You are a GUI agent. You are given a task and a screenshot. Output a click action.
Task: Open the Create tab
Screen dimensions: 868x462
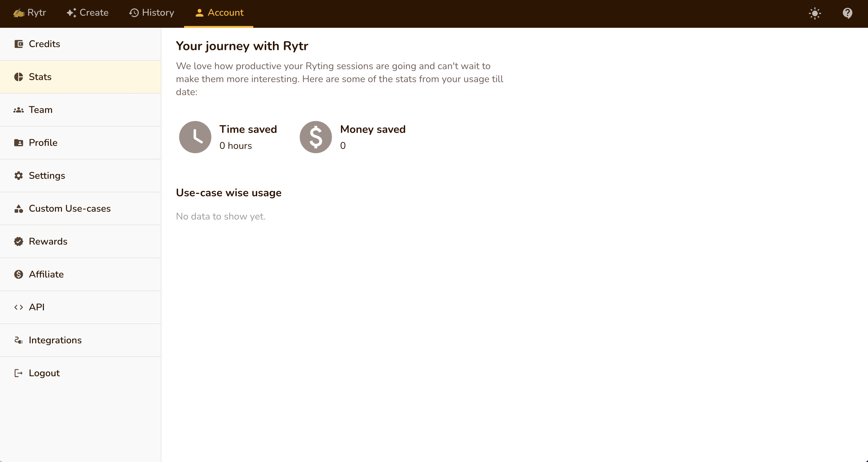click(x=88, y=13)
